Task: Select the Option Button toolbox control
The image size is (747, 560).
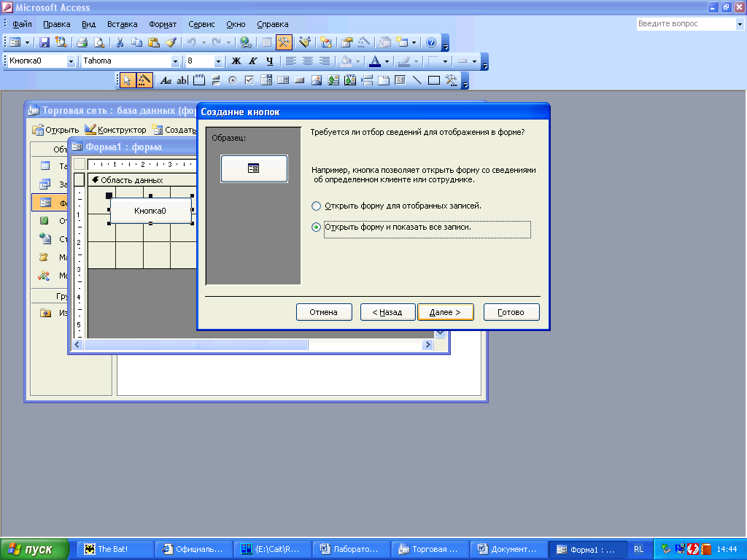Action: point(233,80)
